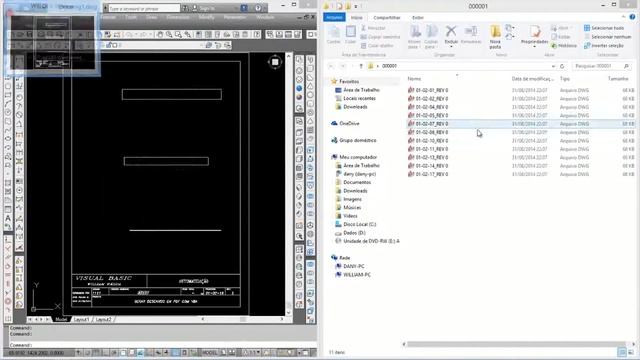Switch to the Layout2 tab in AutoCAD
Image resolution: width=640 pixels, height=360 pixels.
click(103, 319)
